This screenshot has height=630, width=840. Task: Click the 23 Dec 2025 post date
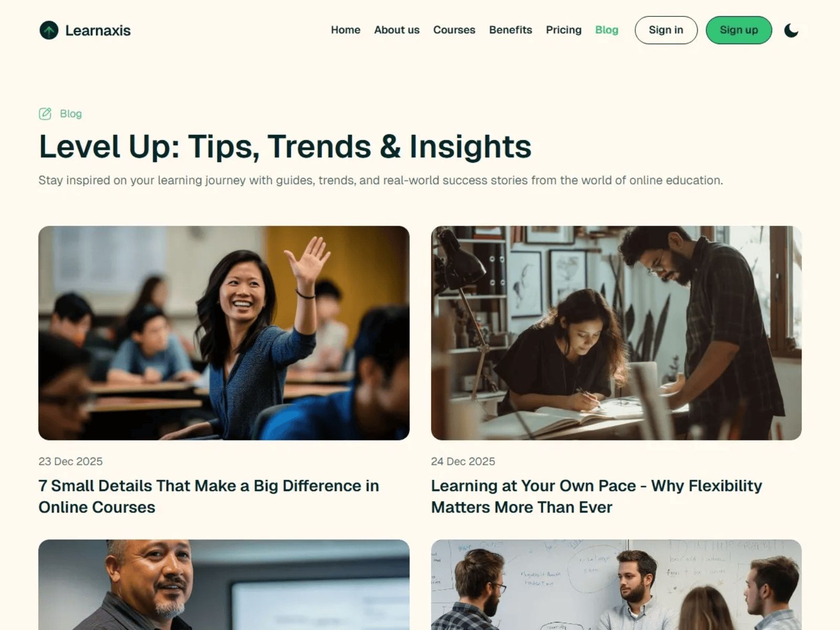click(70, 461)
